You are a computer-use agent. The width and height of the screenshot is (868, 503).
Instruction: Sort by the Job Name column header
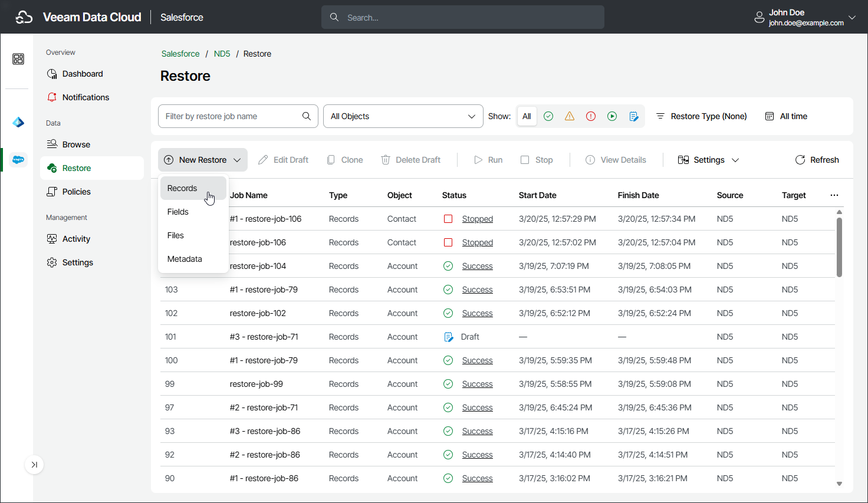(249, 195)
